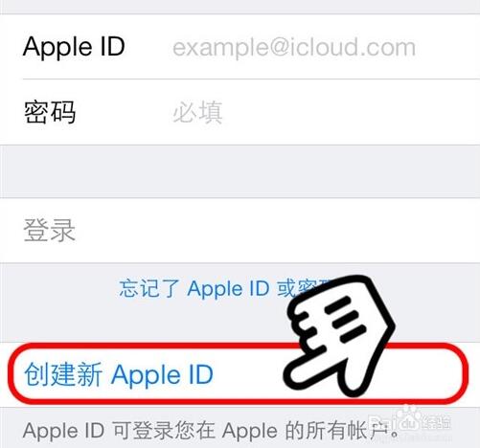
Task: Click the 经验 watermark text
Action: (x=437, y=422)
